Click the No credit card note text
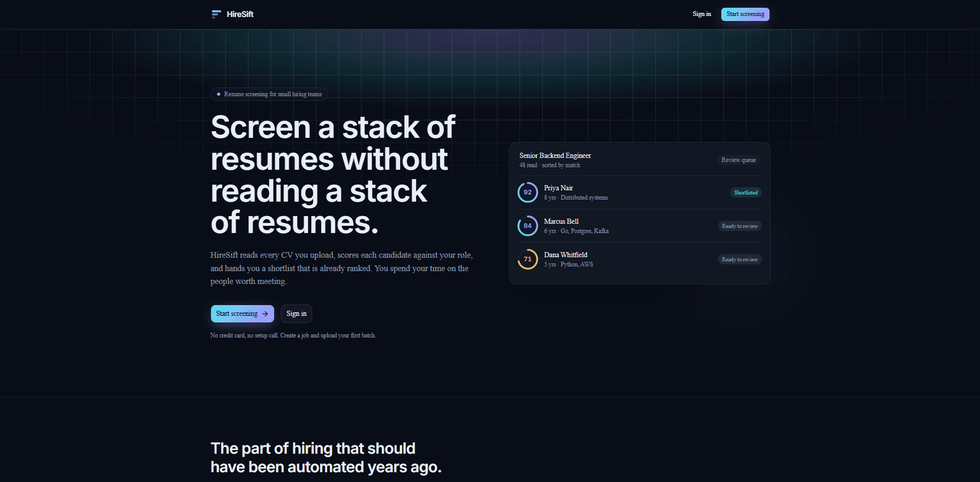This screenshot has width=980, height=482. [293, 335]
